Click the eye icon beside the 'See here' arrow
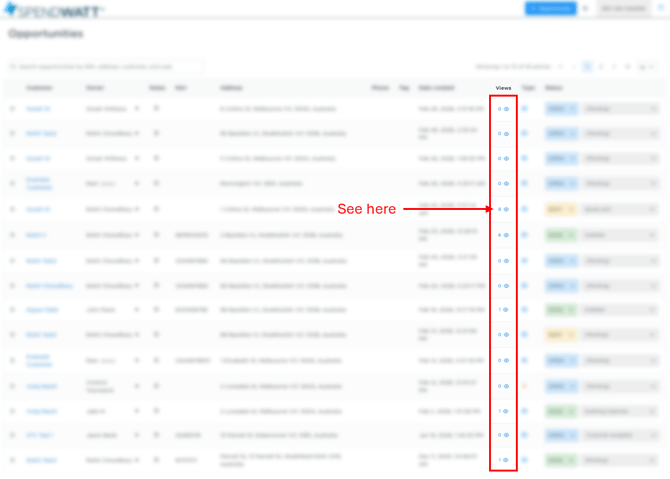 (x=506, y=209)
